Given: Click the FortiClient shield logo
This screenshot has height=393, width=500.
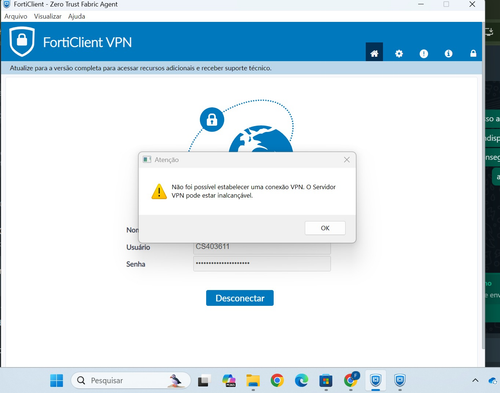Looking at the screenshot, I should pyautogui.click(x=22, y=41).
